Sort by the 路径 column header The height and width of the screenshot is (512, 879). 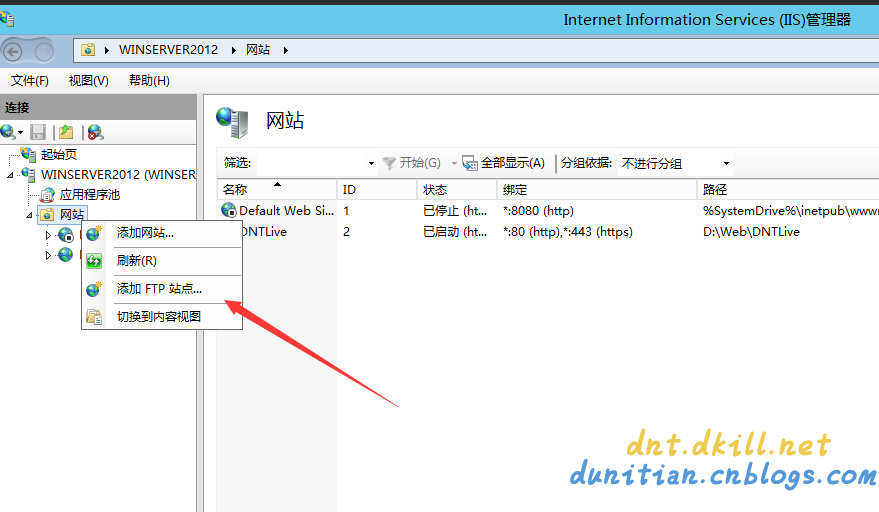(788, 190)
